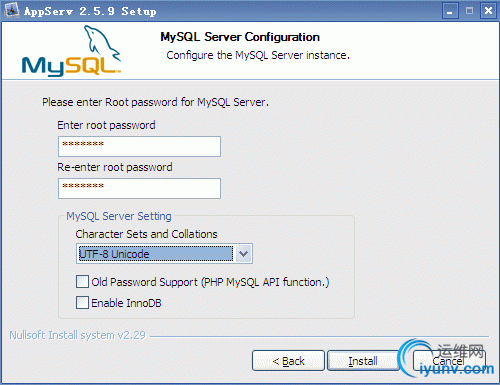Go back with the Back button
The height and width of the screenshot is (385, 500).
pyautogui.click(x=288, y=361)
